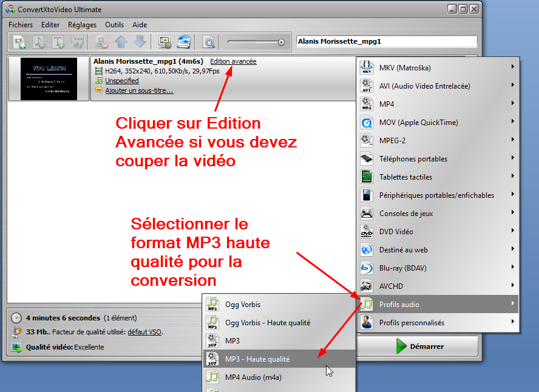Open the Aide menu
This screenshot has height=392, width=539.
point(140,25)
